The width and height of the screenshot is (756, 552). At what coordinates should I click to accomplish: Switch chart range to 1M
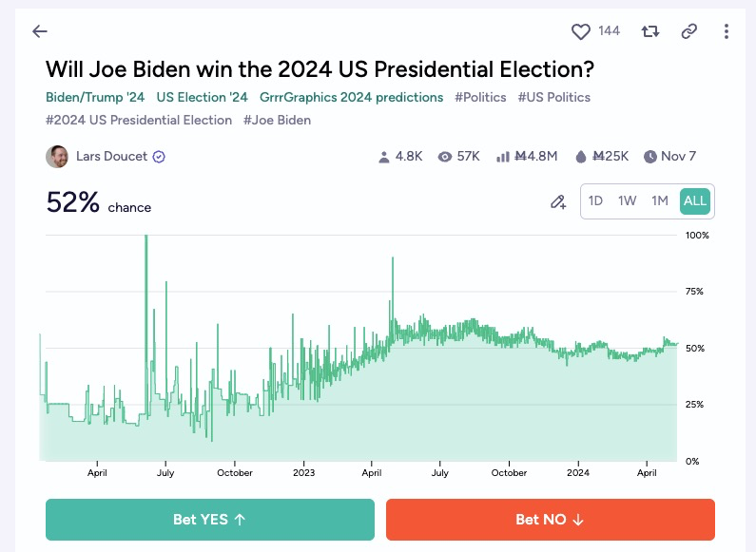point(660,200)
